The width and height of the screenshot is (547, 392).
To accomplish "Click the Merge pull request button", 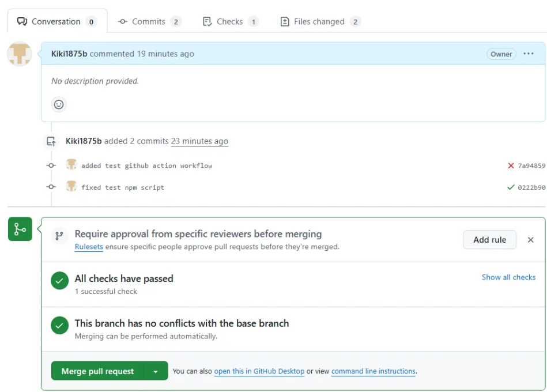I will coord(97,371).
